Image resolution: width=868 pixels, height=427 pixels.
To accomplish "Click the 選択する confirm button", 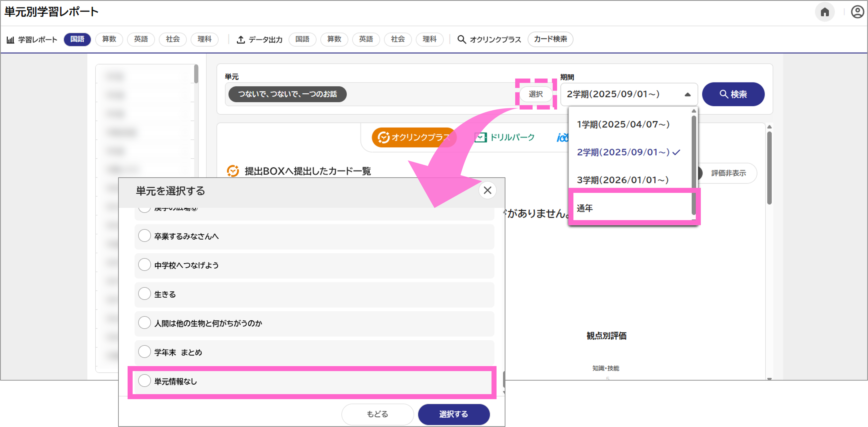I will [454, 414].
